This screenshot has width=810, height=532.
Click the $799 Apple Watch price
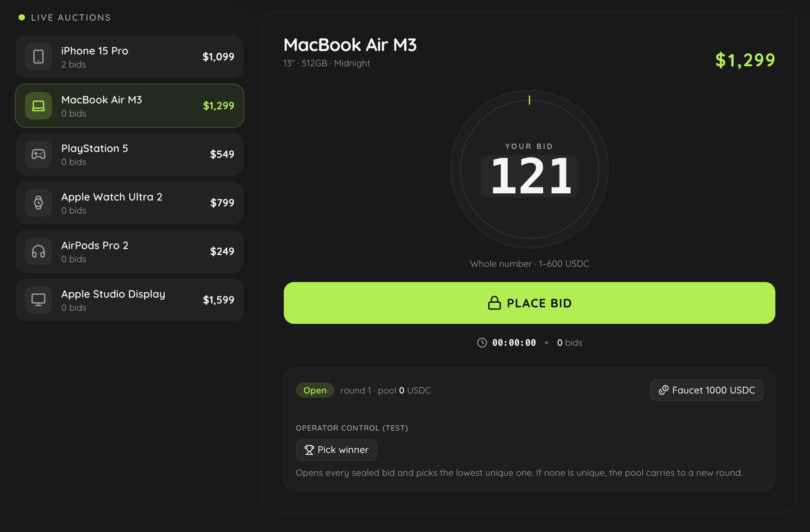(x=222, y=203)
